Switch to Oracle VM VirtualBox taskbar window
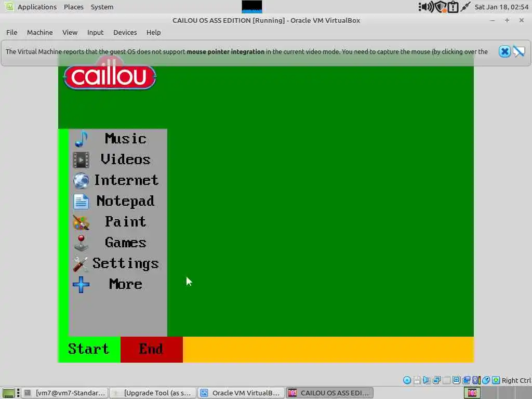 [x=241, y=393]
